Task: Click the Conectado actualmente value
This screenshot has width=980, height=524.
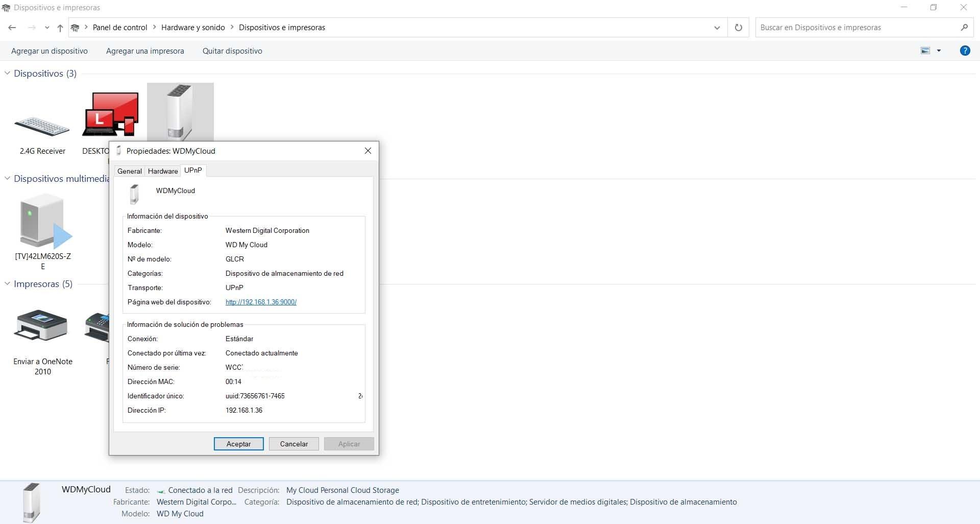Action: pyautogui.click(x=262, y=353)
